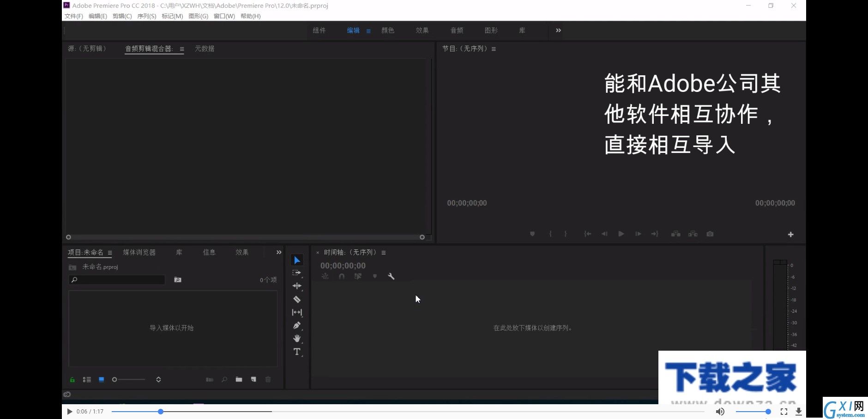Go to Out point in Program monitor
The width and height of the screenshot is (868, 419).
coord(655,234)
